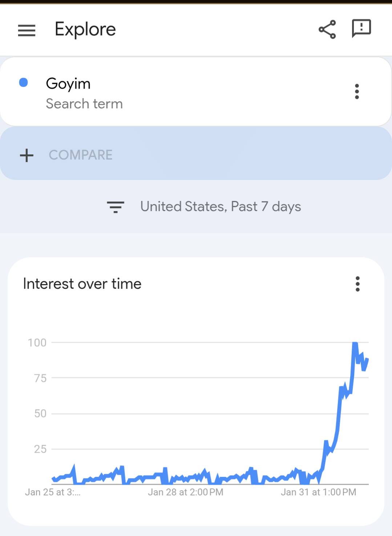
Task: Open the send feedback icon
Action: (361, 29)
